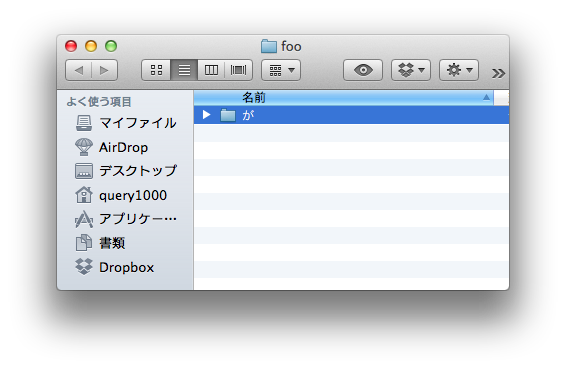The height and width of the screenshot is (369, 566).
Task: Minimize the foo window with yellow button
Action: 91,46
